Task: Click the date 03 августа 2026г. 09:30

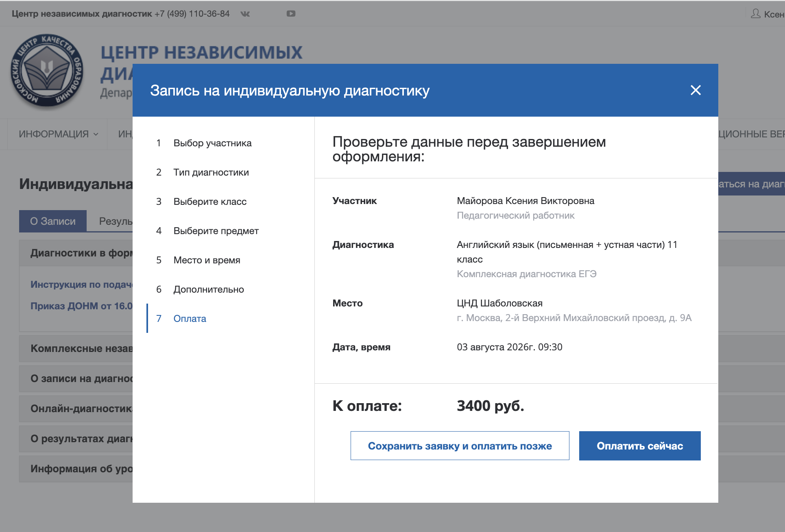Action: 509,347
